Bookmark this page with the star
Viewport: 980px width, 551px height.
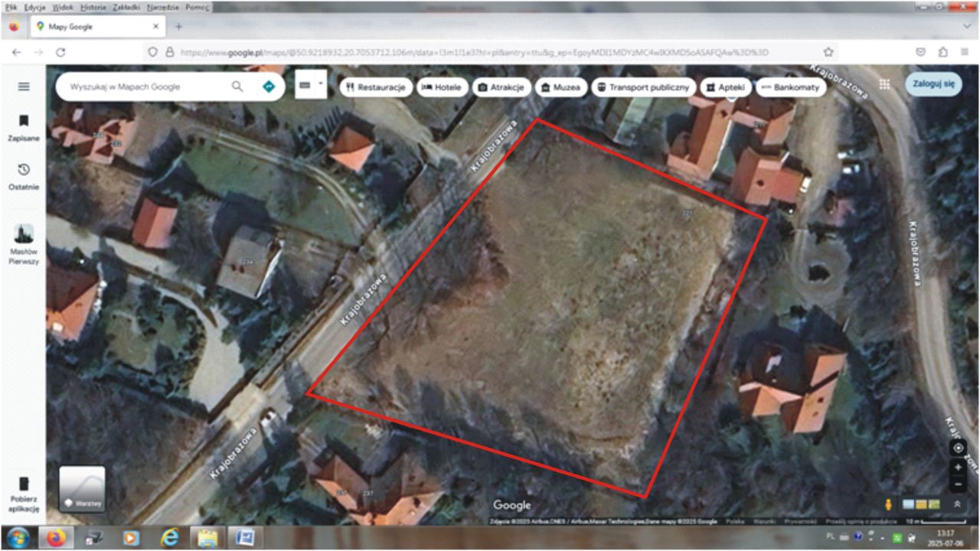[x=828, y=52]
